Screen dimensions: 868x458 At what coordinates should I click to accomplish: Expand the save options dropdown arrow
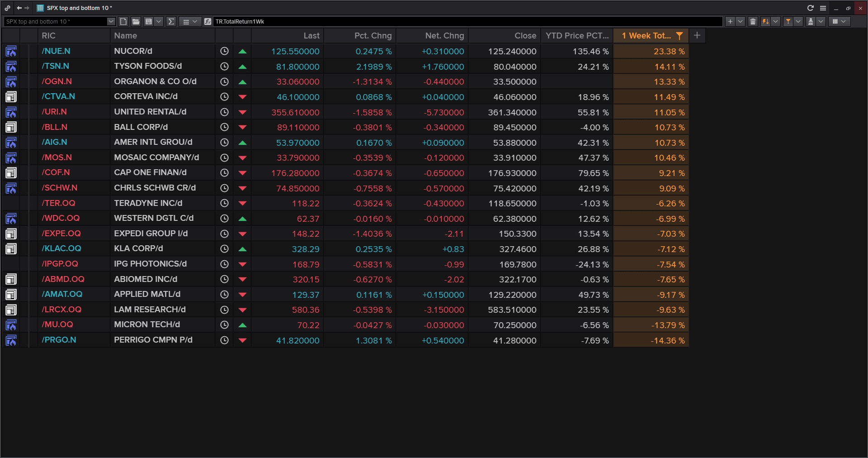point(159,21)
